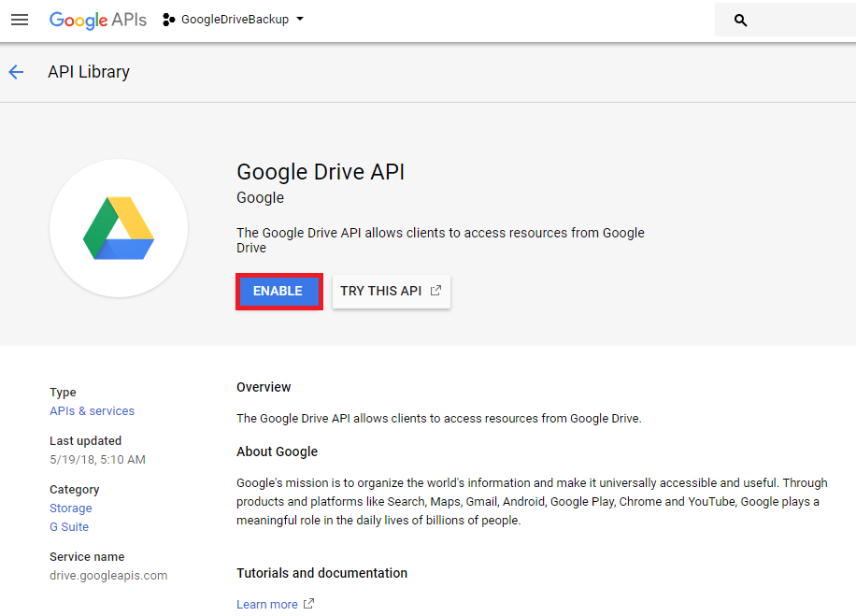
Task: Go back using the blue arrow
Action: [x=17, y=72]
